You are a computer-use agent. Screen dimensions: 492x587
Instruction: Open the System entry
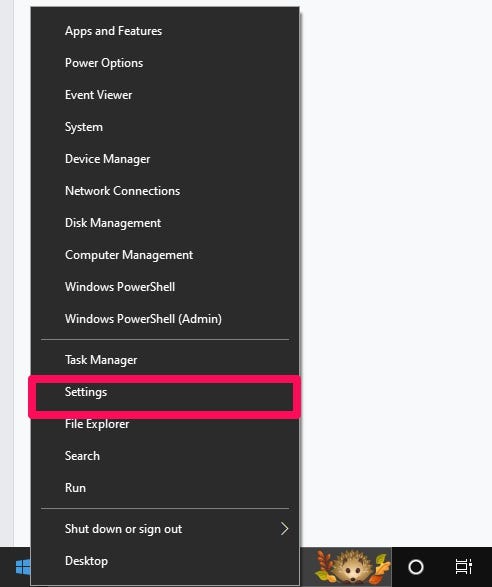coord(165,127)
